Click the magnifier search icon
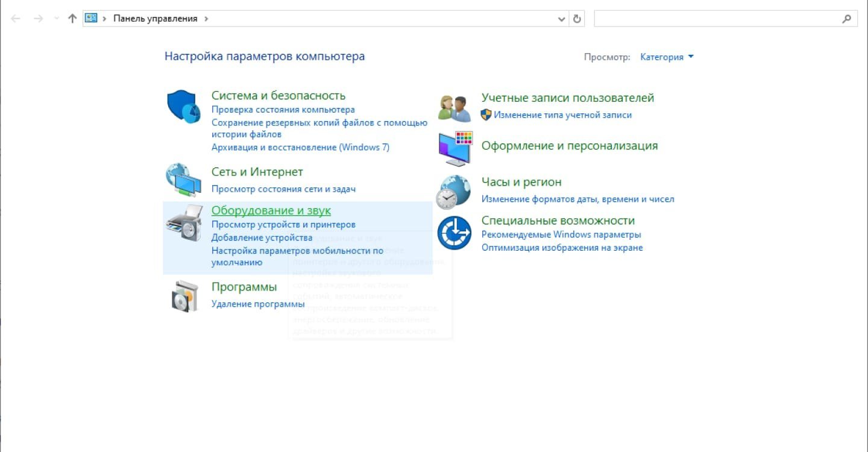This screenshot has width=868, height=452. pyautogui.click(x=847, y=19)
